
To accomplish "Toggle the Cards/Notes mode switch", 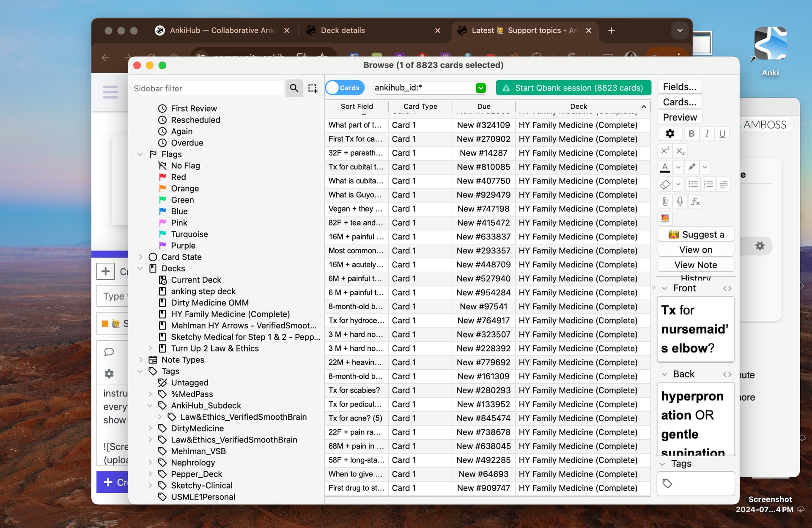I will coord(345,88).
